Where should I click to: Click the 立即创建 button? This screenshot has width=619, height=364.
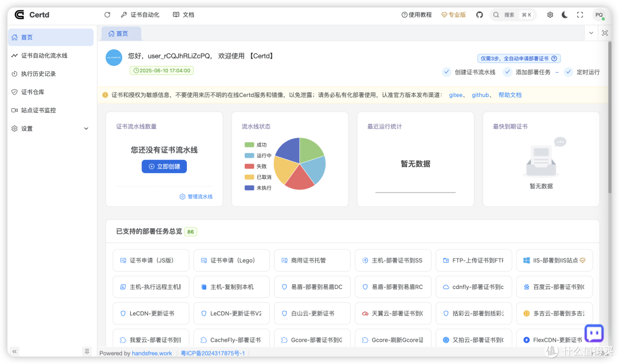pos(164,166)
